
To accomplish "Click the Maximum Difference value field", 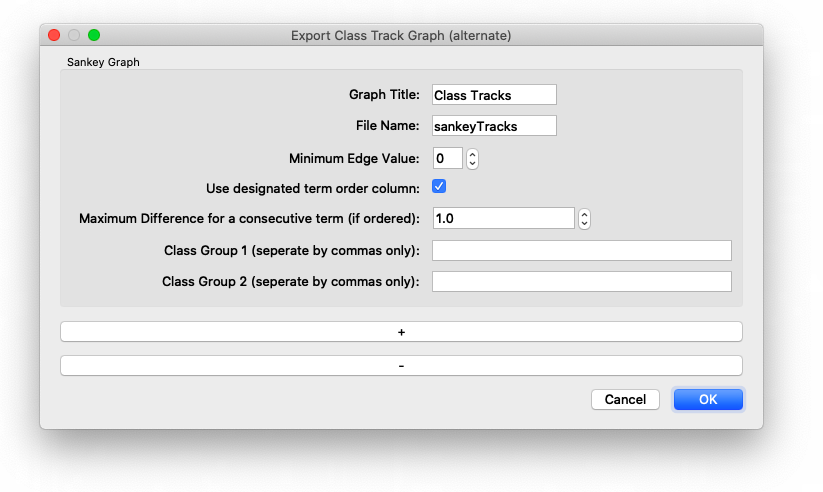I will tap(503, 218).
